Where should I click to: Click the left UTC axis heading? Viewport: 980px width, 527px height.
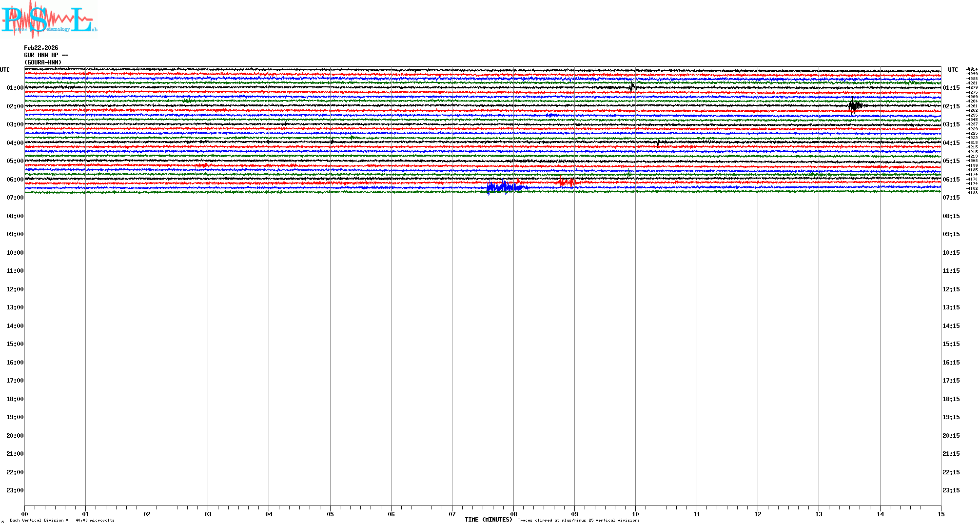5,70
